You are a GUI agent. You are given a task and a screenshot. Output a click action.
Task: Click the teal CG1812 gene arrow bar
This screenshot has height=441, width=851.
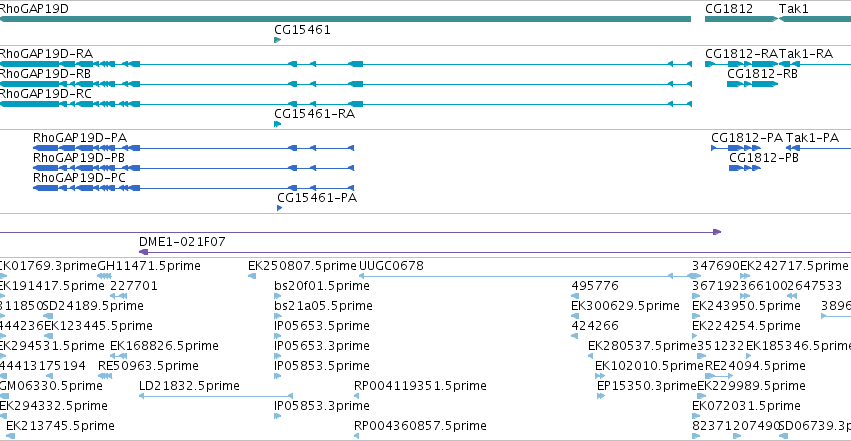click(x=741, y=19)
